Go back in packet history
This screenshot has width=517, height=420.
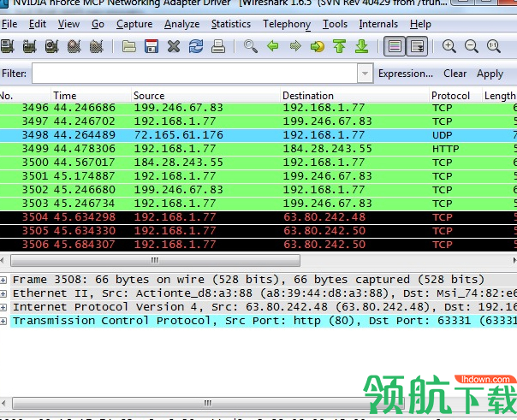point(273,46)
